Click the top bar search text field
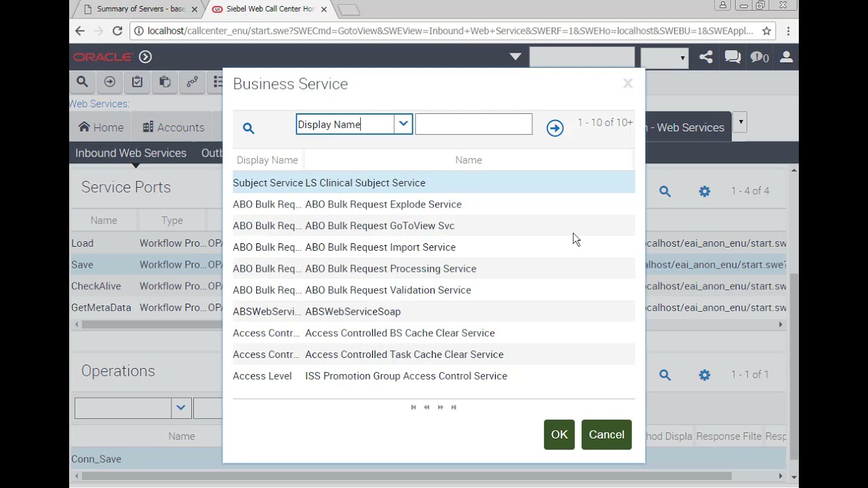This screenshot has width=868, height=488. (582, 58)
